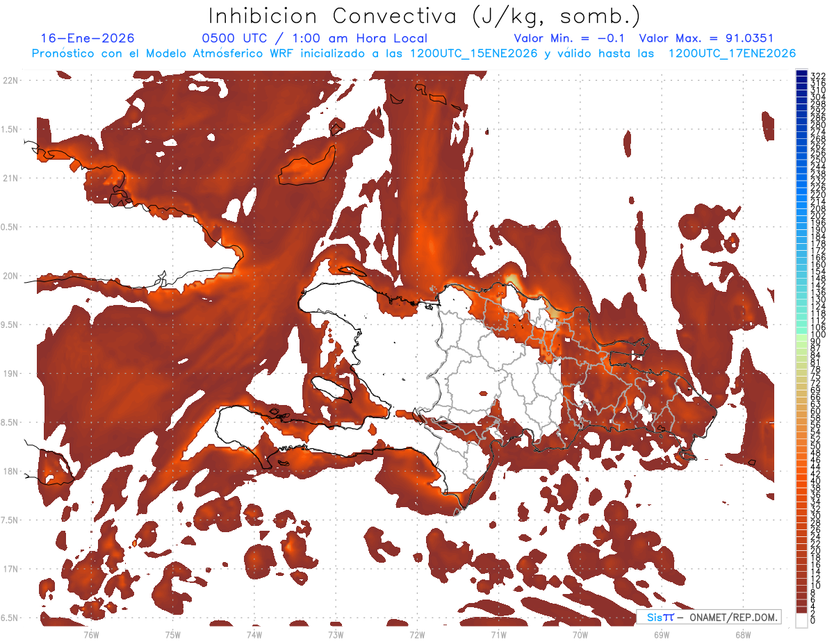834x644 pixels.
Task: Click the '71W' longitude label
Action: point(498,634)
